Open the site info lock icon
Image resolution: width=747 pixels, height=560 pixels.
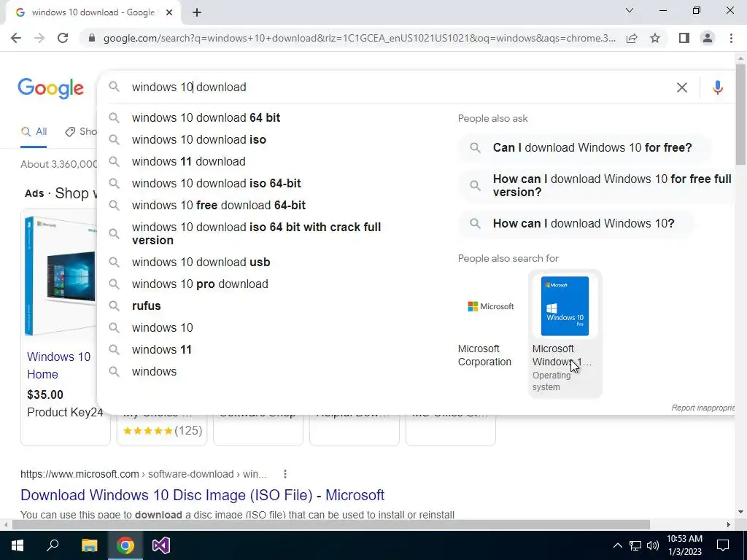click(x=92, y=38)
